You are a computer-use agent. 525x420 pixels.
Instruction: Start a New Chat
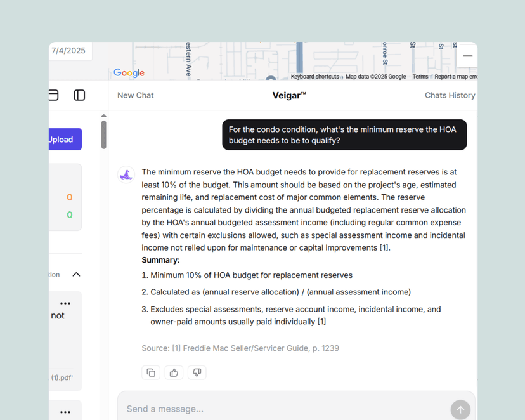tap(135, 95)
